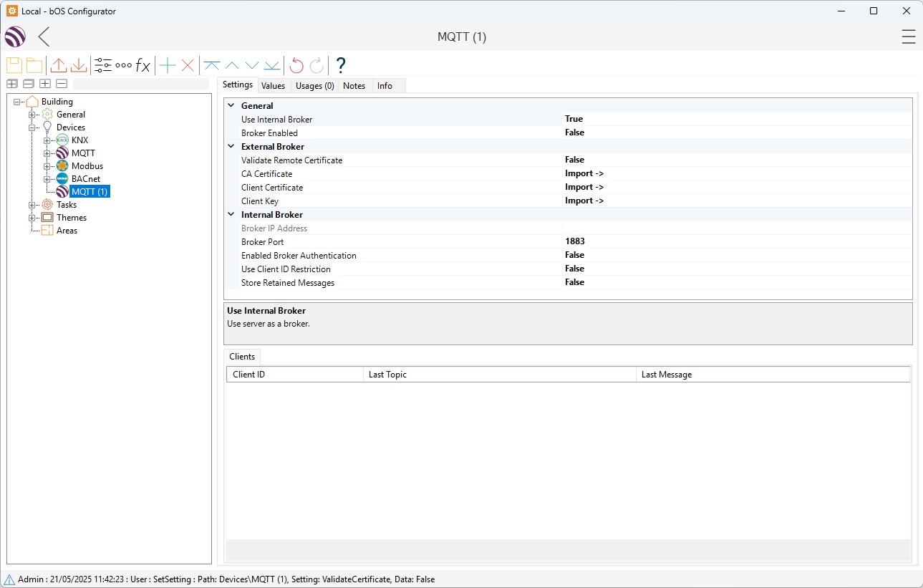923x588 pixels.
Task: Click the warning triangle in status bar
Action: [x=9, y=579]
